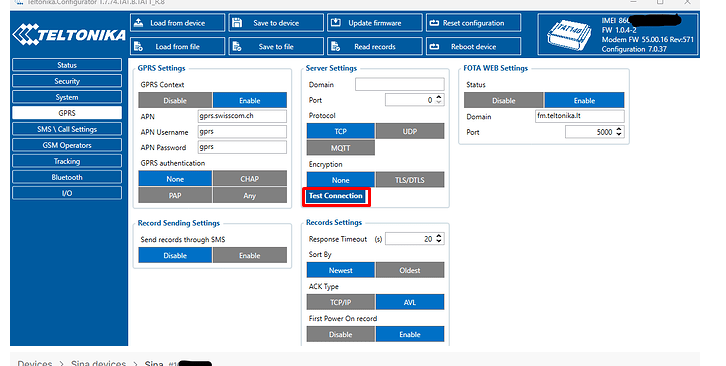Viewport: 726px width, 366px height.
Task: Click the Reboot device icon
Action: [434, 46]
